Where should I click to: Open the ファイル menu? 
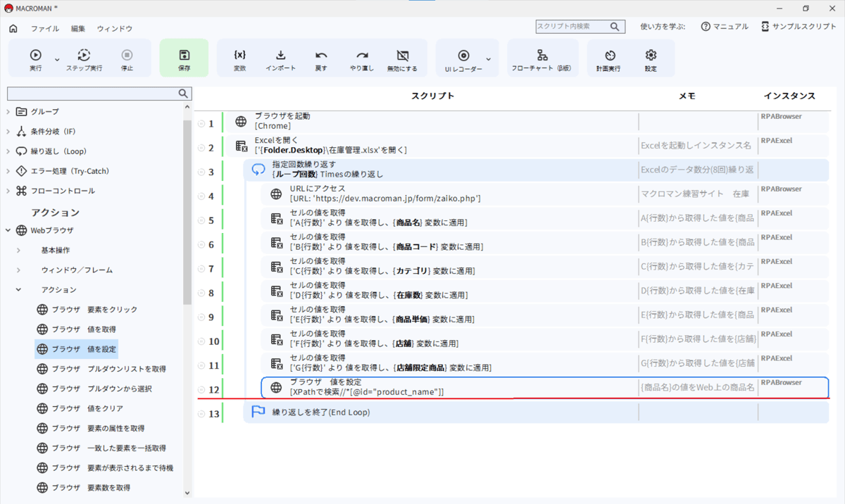pyautogui.click(x=45, y=29)
